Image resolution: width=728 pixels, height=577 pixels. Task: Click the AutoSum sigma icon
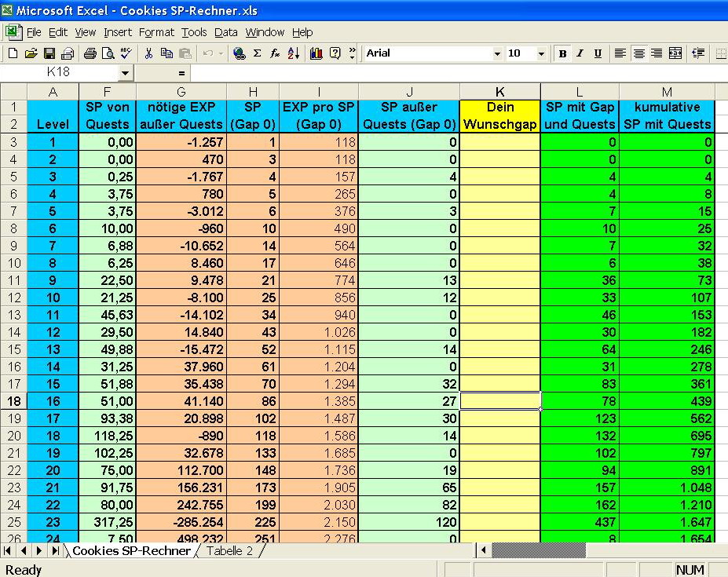tap(257, 53)
